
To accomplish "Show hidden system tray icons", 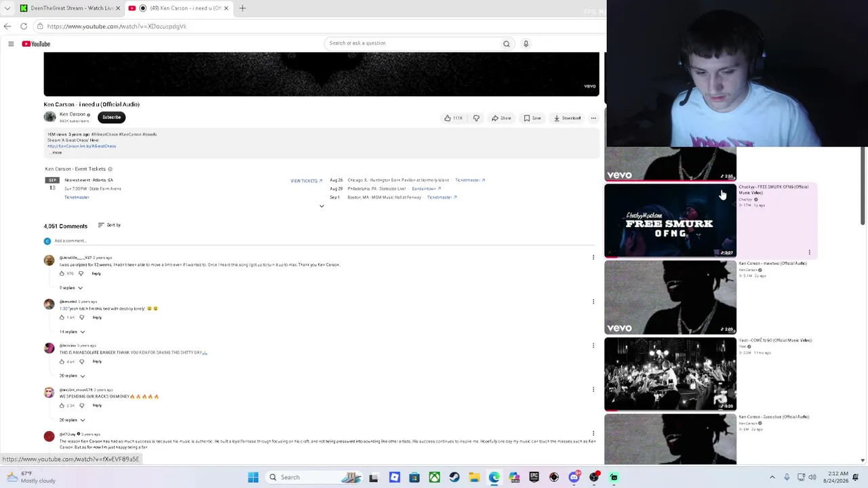I will tap(772, 477).
